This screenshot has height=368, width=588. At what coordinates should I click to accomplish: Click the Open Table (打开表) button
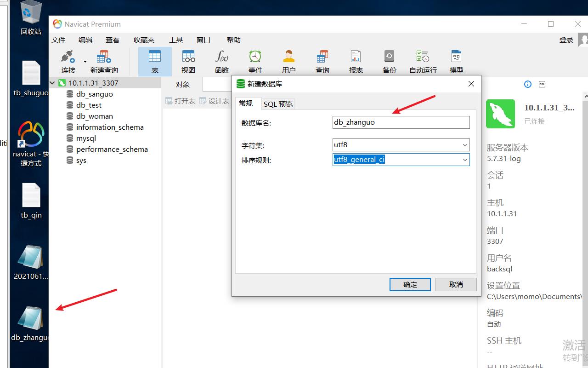[x=180, y=101]
